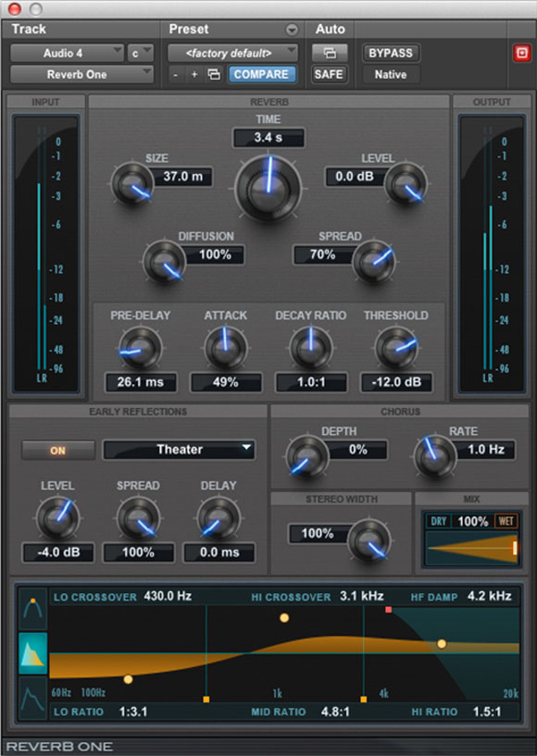The image size is (537, 756).
Task: Toggle early reflections ON button
Action: coord(58,451)
